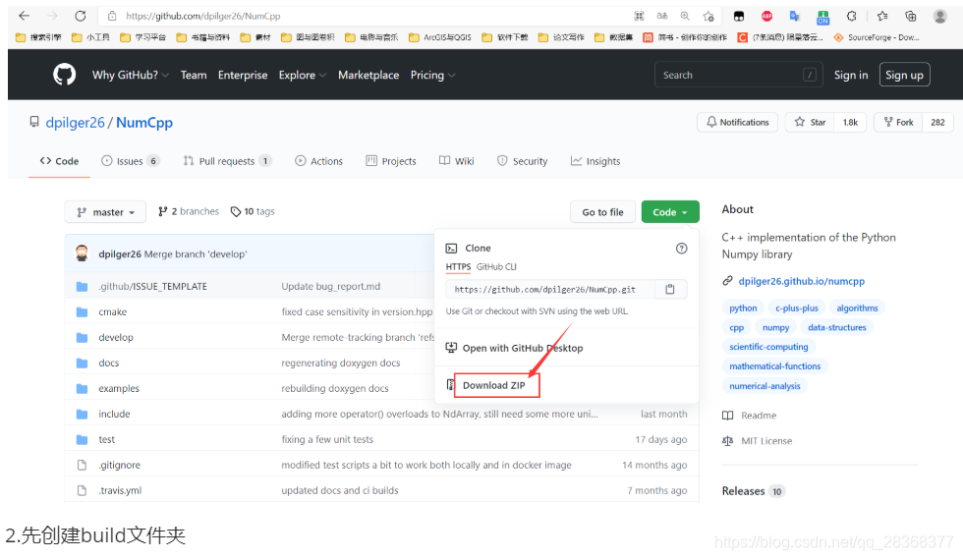Open the Pull requests tab
Screen dimensions: 963x560
tap(227, 161)
